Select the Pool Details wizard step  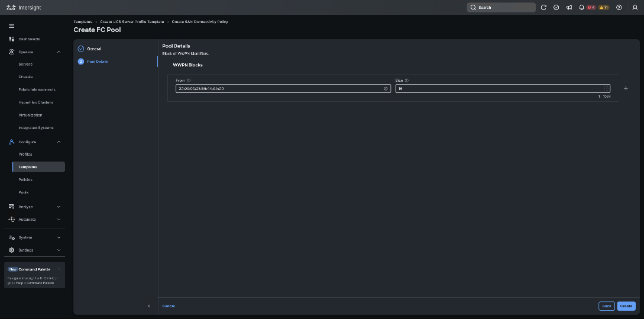pos(98,61)
